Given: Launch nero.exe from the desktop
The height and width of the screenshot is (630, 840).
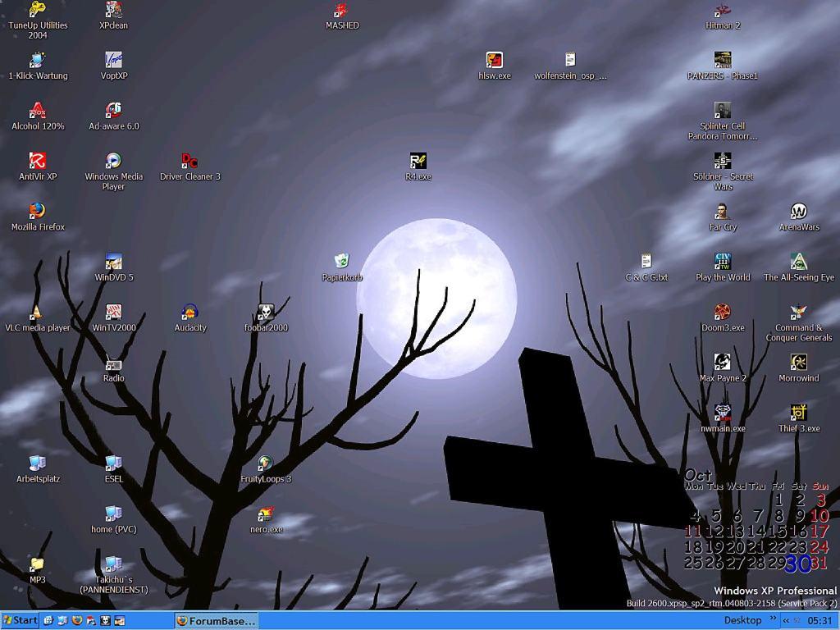Looking at the screenshot, I should point(266,519).
